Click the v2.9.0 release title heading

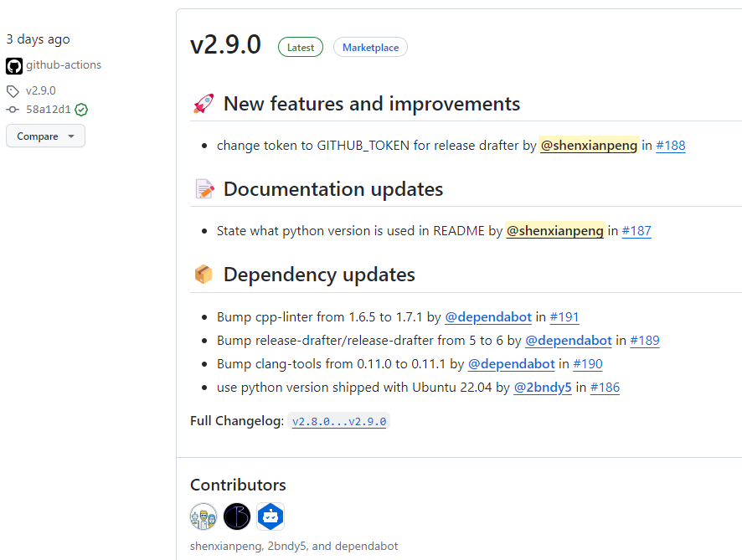(225, 45)
